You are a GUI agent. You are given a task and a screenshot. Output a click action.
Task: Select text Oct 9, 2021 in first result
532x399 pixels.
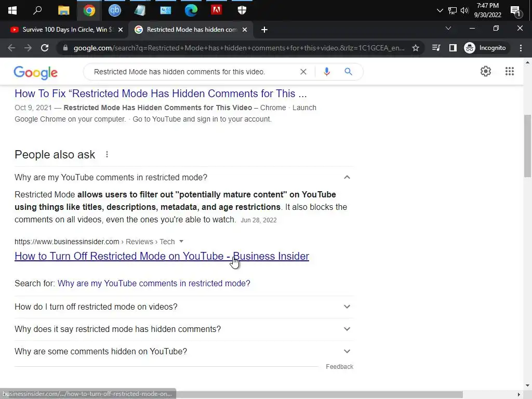pos(33,108)
